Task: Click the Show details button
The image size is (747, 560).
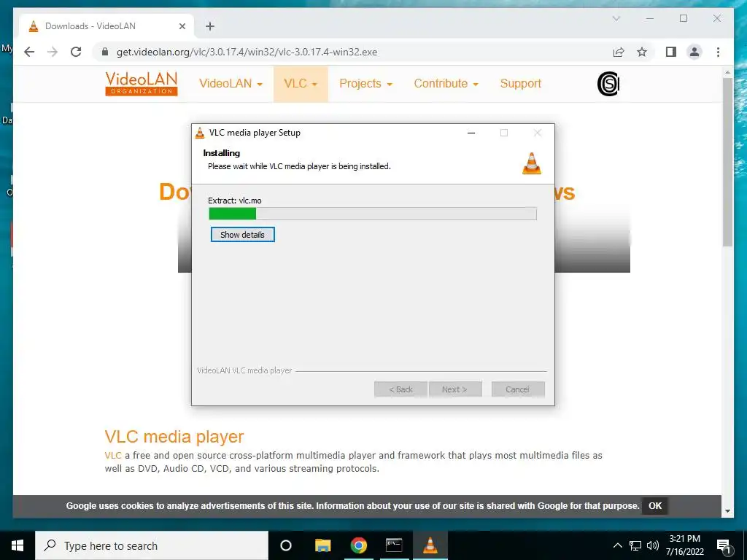Action: [x=242, y=235]
